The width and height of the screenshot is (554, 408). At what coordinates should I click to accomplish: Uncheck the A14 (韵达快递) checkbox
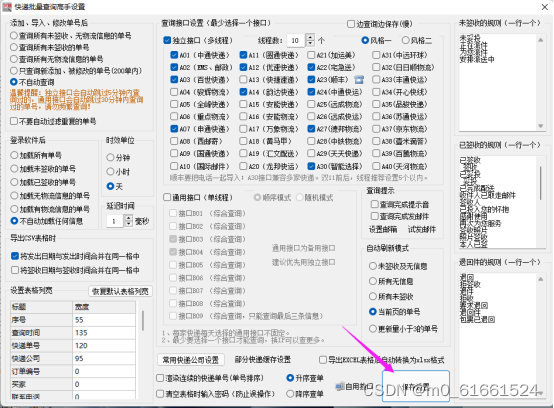coord(243,92)
